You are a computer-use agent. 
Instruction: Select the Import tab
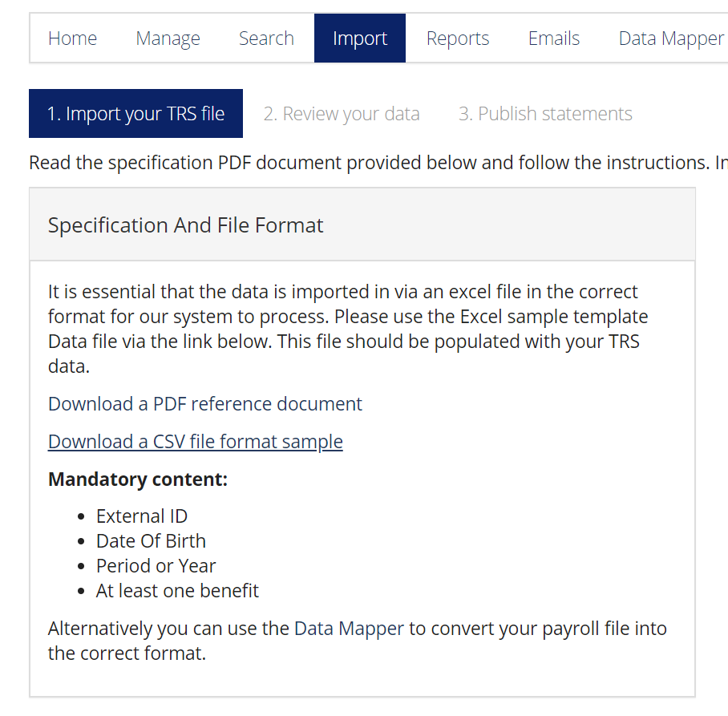(359, 38)
